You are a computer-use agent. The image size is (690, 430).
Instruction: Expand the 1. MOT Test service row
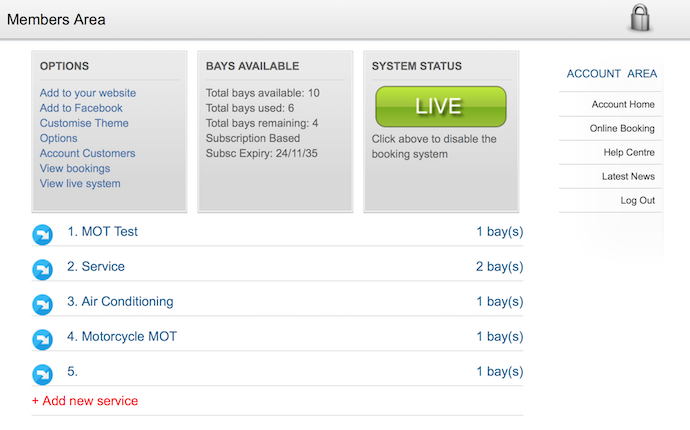click(102, 232)
